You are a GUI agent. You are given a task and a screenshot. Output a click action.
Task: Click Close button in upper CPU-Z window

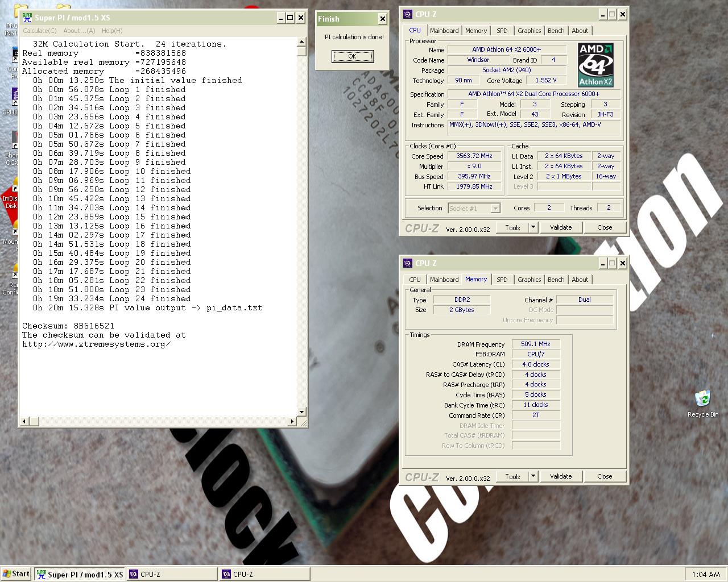[x=605, y=227]
